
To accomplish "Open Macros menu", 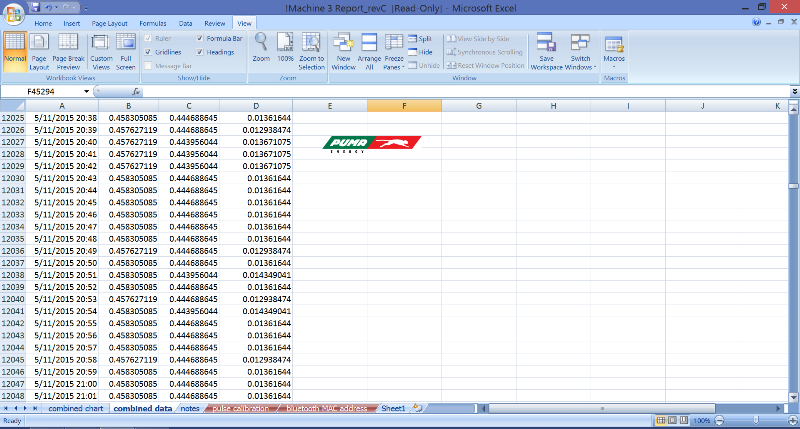I will (614, 51).
